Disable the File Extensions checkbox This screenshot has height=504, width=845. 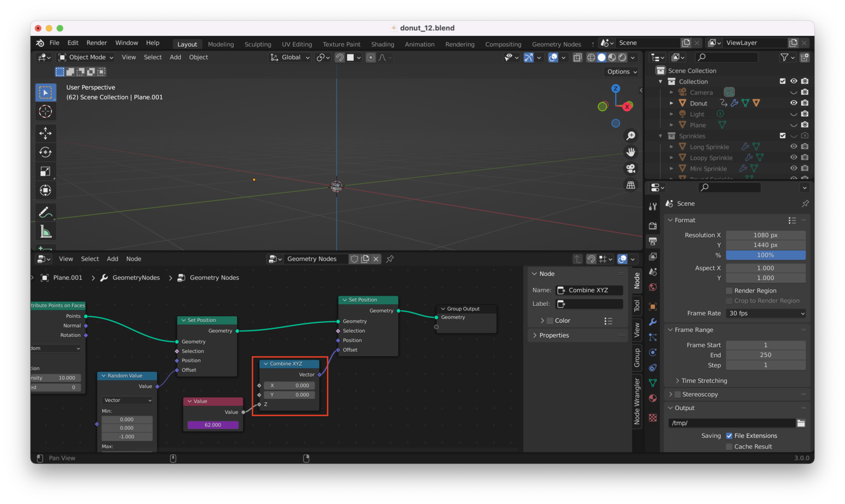pos(729,436)
